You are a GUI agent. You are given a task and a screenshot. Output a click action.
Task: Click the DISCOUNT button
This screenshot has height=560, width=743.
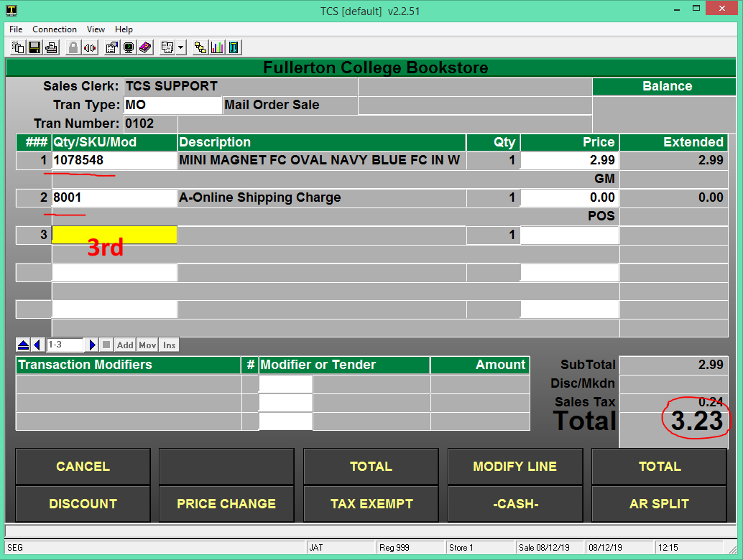(83, 504)
